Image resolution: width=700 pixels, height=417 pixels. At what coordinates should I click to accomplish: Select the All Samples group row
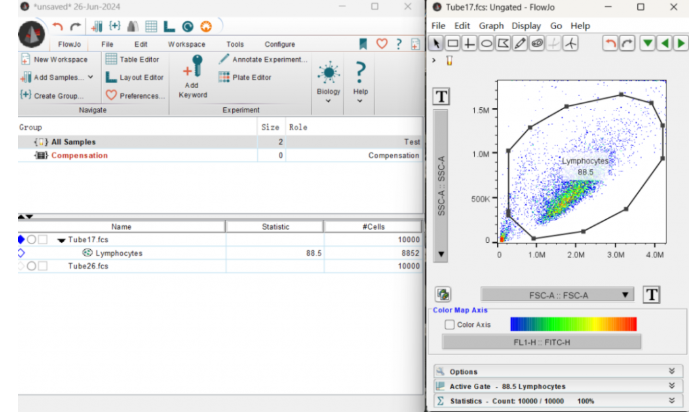point(221,142)
